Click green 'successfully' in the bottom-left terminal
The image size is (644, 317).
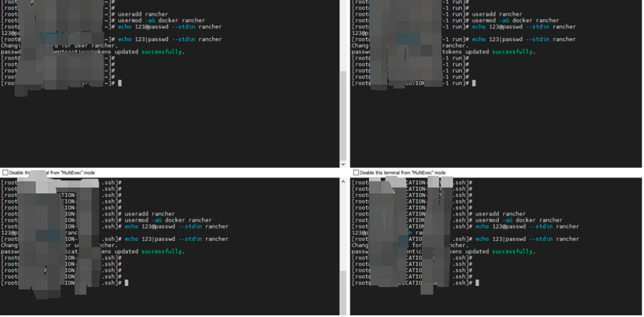pos(162,252)
